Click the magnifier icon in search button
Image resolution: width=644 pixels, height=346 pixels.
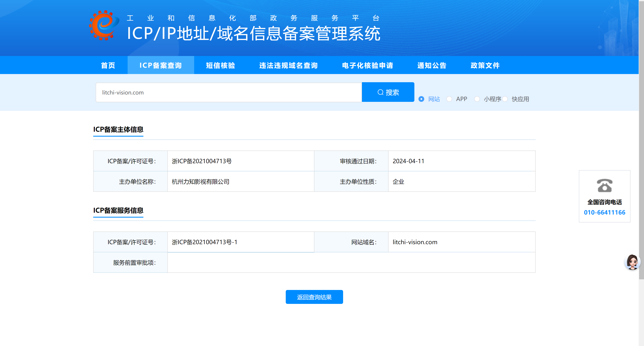click(x=380, y=92)
